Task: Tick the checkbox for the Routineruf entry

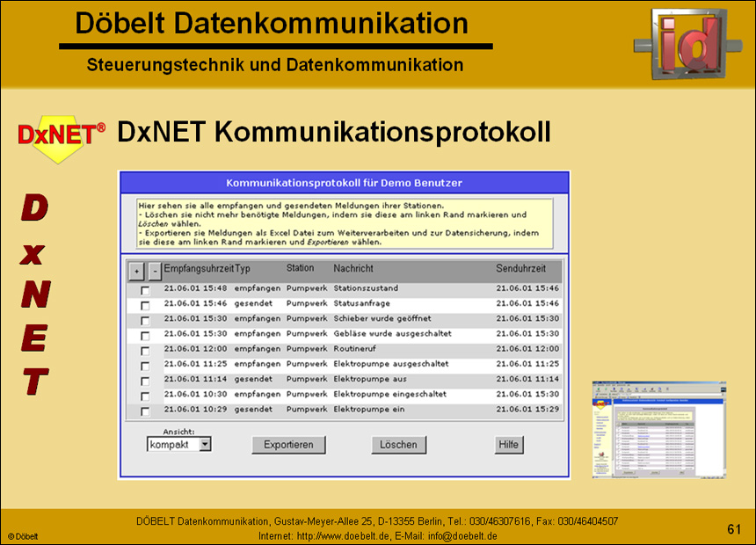Action: tap(146, 349)
